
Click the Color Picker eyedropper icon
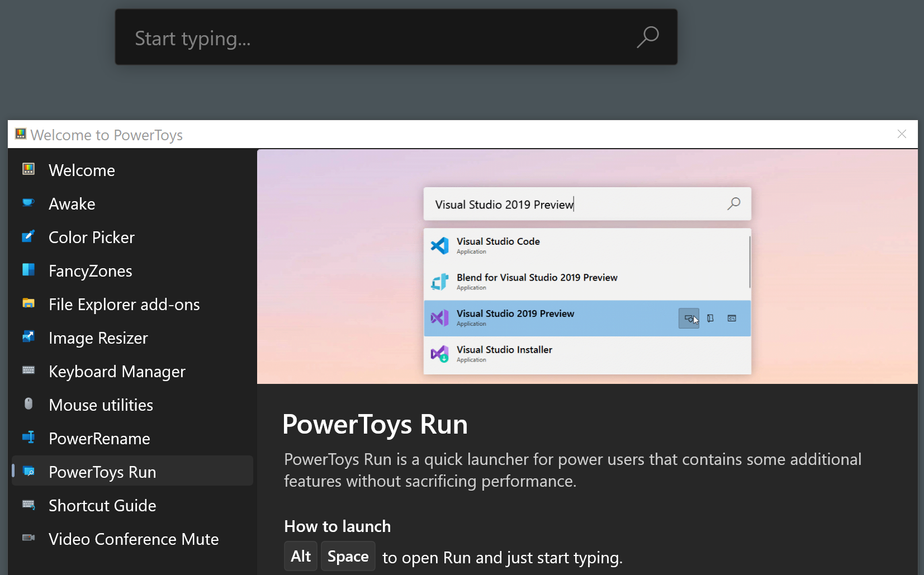[29, 236]
